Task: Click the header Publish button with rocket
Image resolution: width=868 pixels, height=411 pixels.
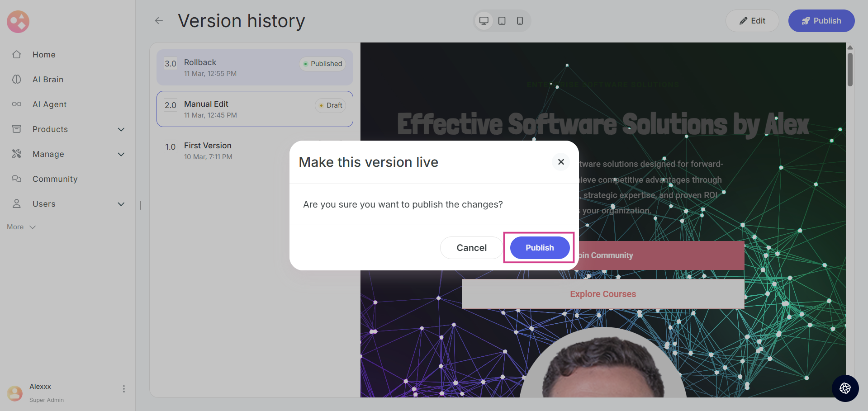Action: tap(821, 21)
